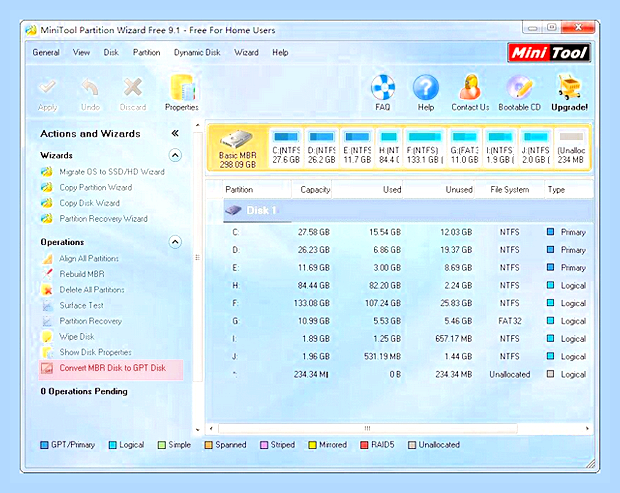Screen dimensions: 620x493
Task: Click the Undo arrow toolbar icon
Action: [90, 87]
